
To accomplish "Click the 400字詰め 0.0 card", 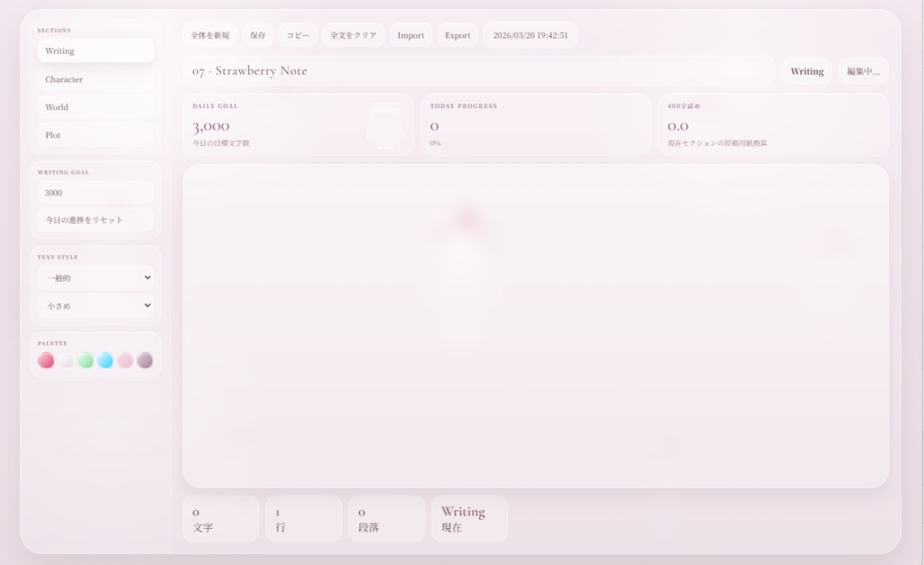I will pyautogui.click(x=773, y=125).
